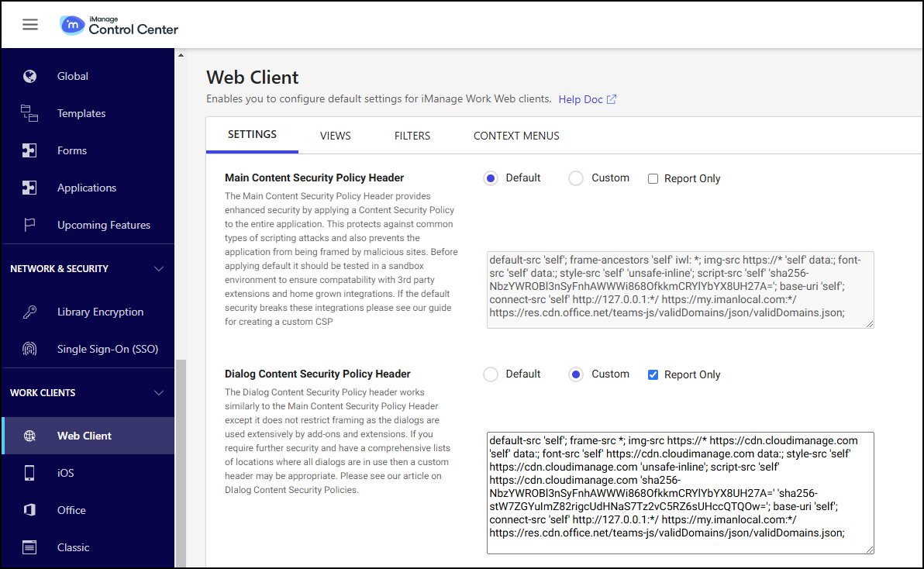Screen dimensions: 924x569
Task: Select Default for Dialog Content Security Policy
Action: 491,374
